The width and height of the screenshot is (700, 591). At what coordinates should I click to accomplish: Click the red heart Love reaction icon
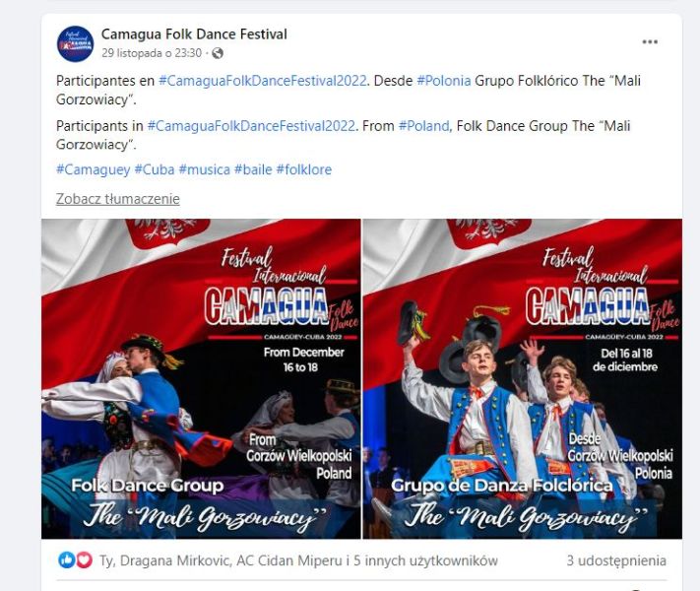coord(84,559)
